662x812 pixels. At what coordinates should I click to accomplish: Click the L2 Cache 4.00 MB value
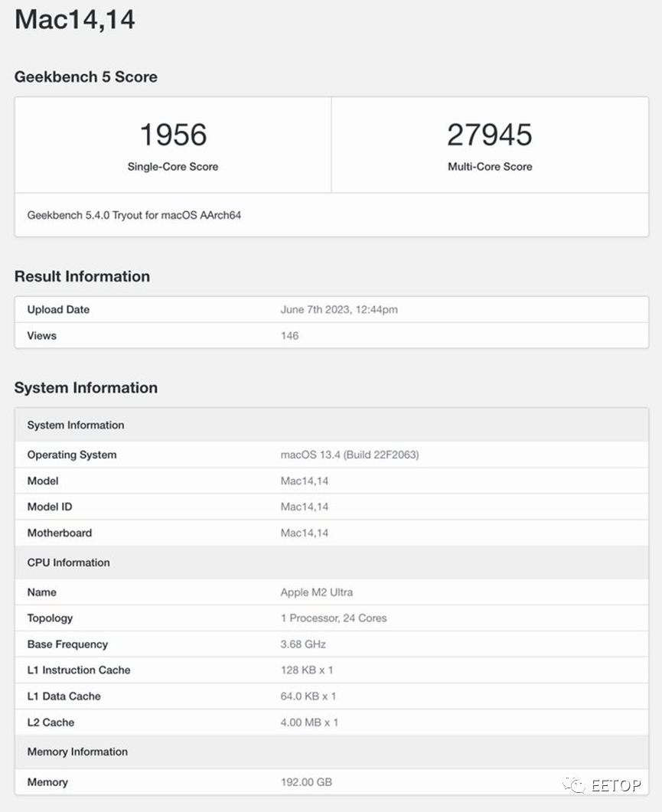click(x=309, y=722)
